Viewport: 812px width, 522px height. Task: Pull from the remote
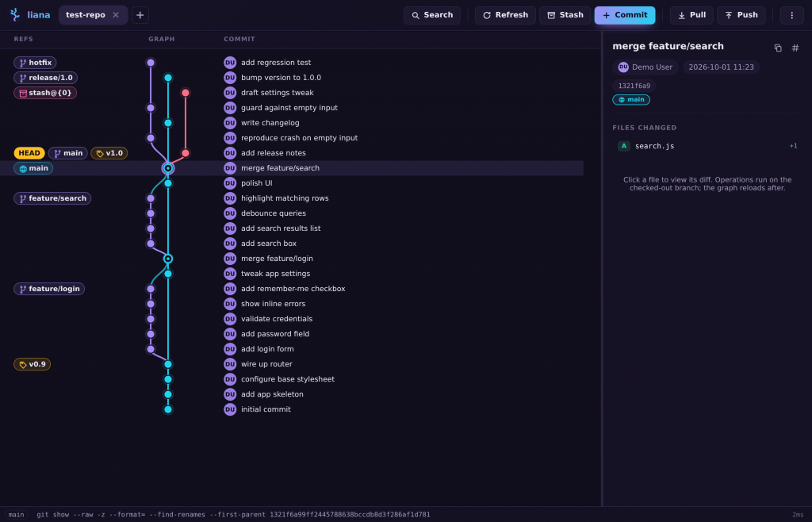tap(691, 15)
